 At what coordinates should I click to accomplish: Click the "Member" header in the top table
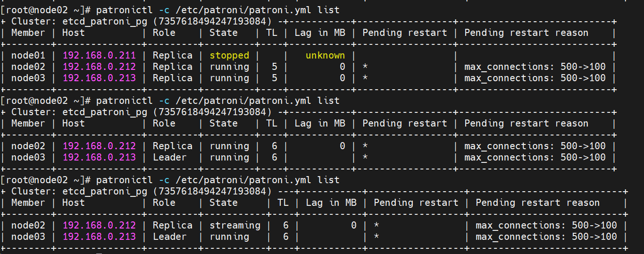point(28,33)
